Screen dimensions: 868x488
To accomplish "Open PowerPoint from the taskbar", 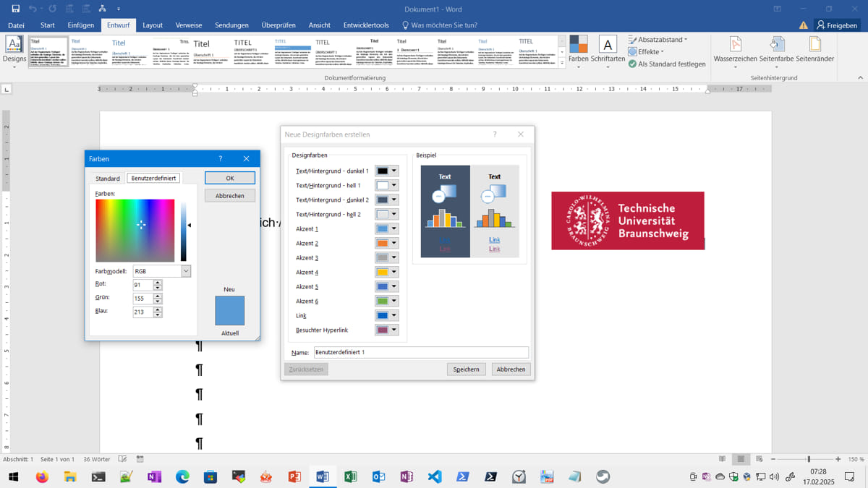I will 294,476.
